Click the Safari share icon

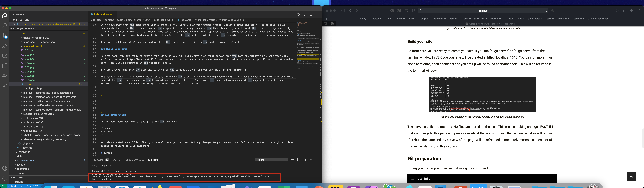click(625, 11)
